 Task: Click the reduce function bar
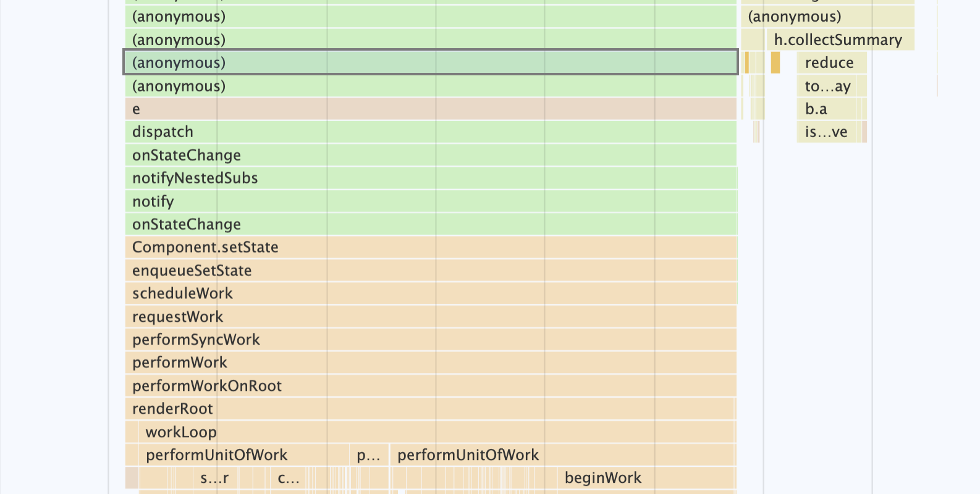831,63
